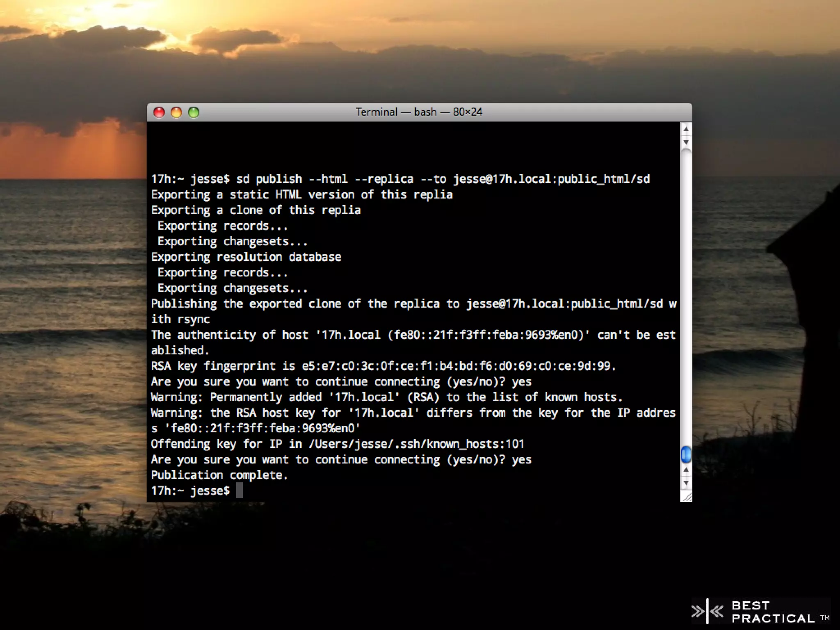
Task: Click scroll up arrow at scrollbar top
Action: (x=686, y=130)
